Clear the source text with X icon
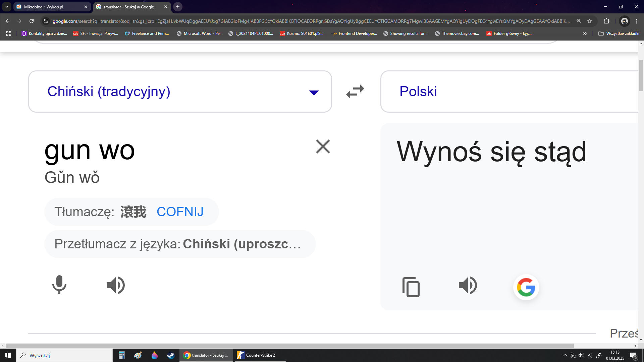Image resolution: width=644 pixels, height=362 pixels. pyautogui.click(x=323, y=147)
